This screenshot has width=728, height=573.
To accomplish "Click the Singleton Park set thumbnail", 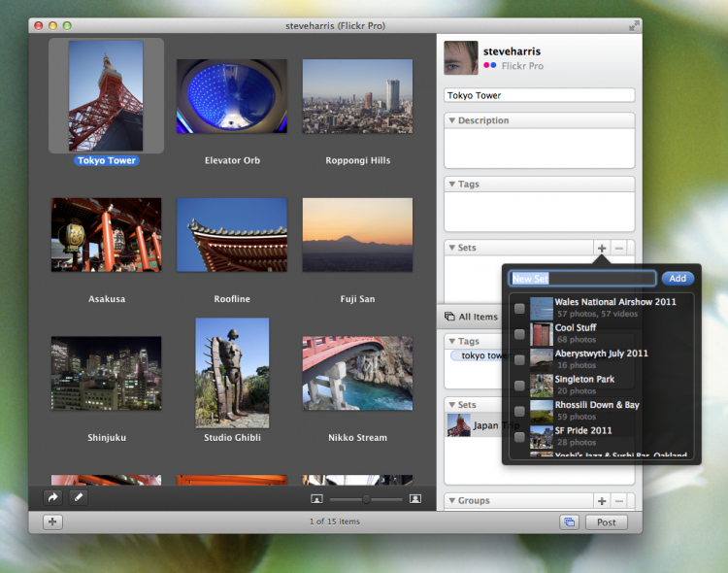I will coord(542,386).
